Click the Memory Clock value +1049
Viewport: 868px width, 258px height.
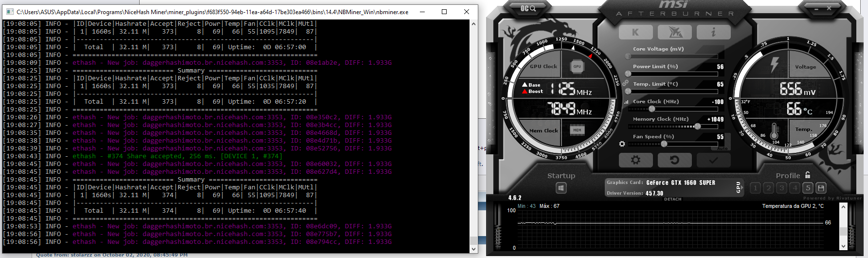[x=715, y=119]
